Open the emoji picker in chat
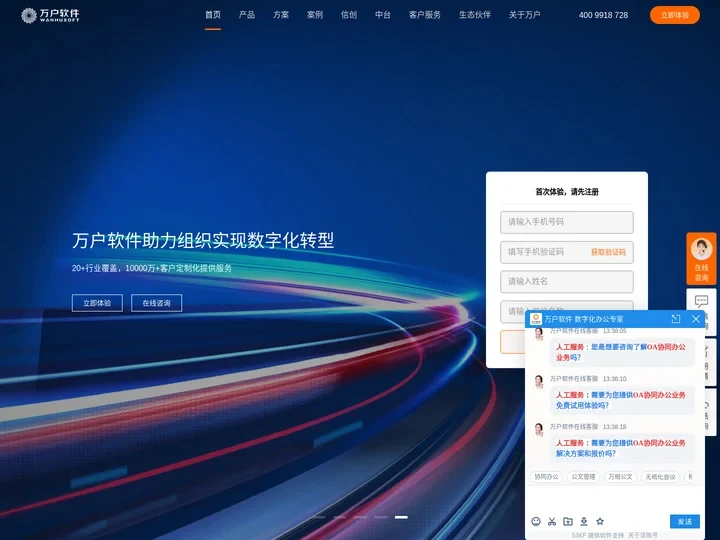This screenshot has width=720, height=540. 536,521
